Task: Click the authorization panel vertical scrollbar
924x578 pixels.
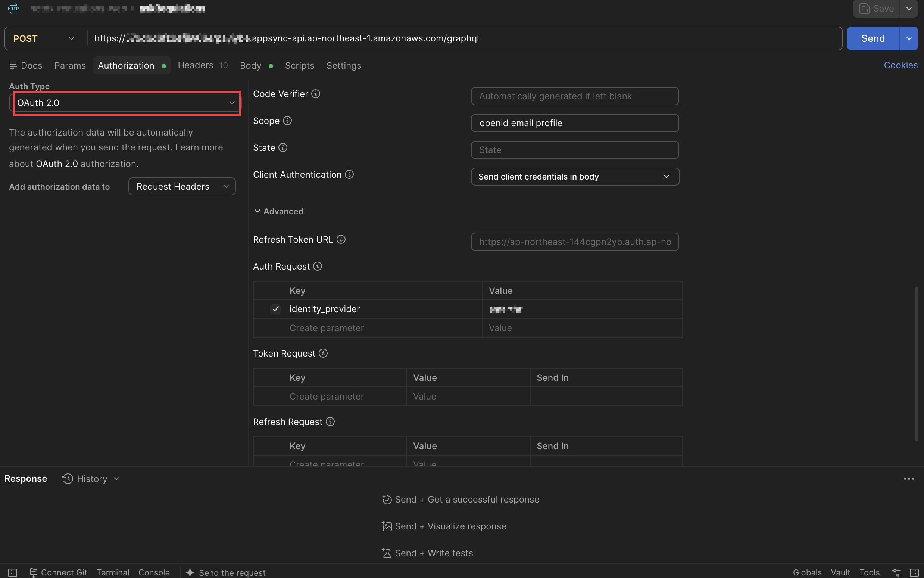Action: click(x=916, y=364)
